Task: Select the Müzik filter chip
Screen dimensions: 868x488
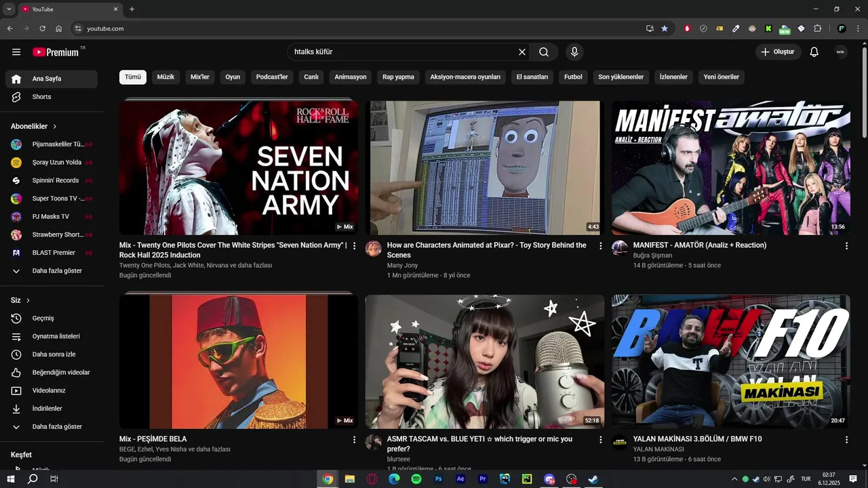Action: pyautogui.click(x=165, y=77)
